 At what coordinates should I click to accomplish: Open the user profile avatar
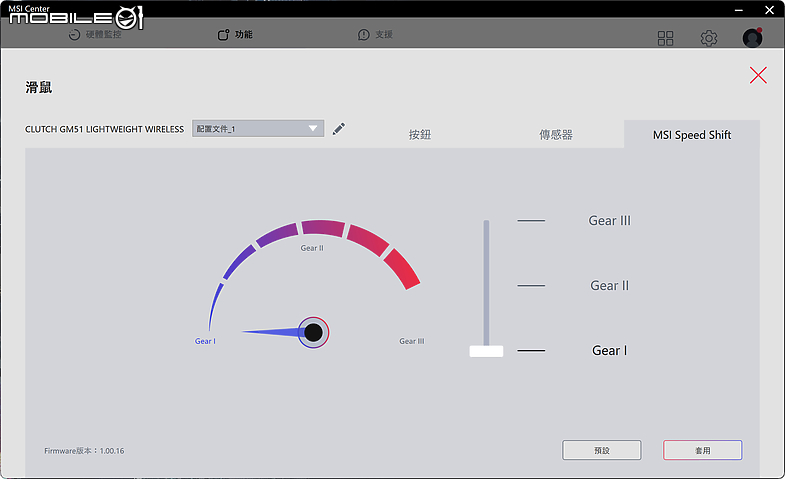click(752, 38)
